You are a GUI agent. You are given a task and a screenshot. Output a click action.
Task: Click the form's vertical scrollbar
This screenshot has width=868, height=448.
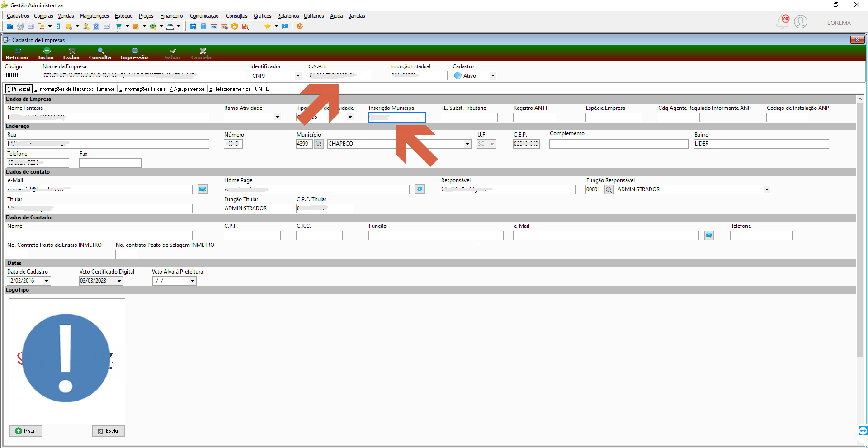[860, 231]
